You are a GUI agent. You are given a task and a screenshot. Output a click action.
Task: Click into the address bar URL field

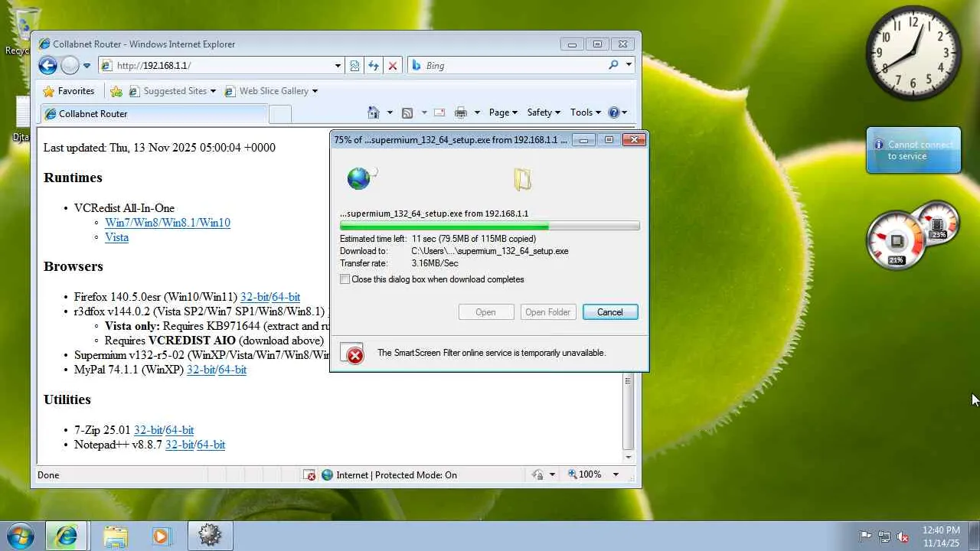pyautogui.click(x=222, y=66)
